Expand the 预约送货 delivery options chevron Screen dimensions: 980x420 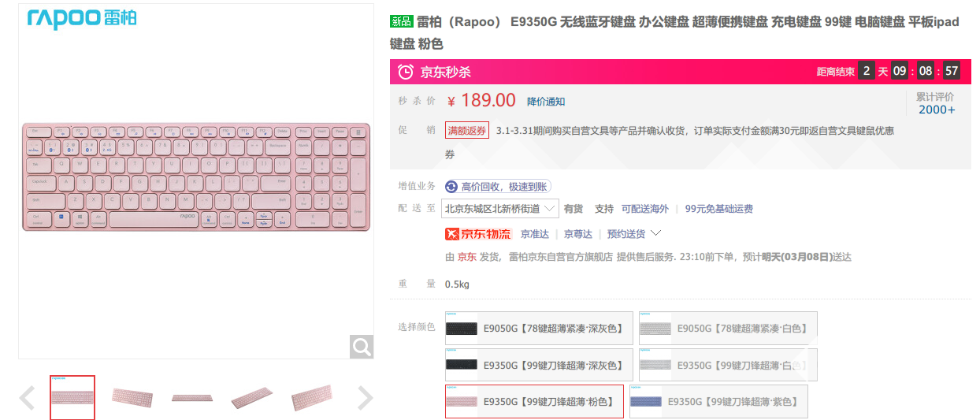[x=655, y=233]
